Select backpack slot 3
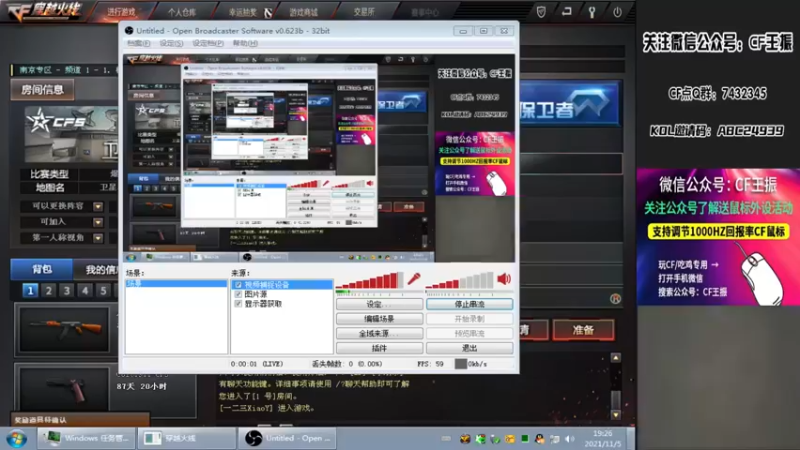 tap(66, 291)
